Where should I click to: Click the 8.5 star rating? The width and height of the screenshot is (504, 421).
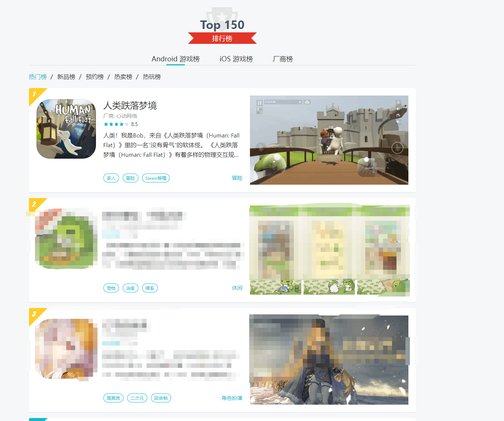[121, 124]
